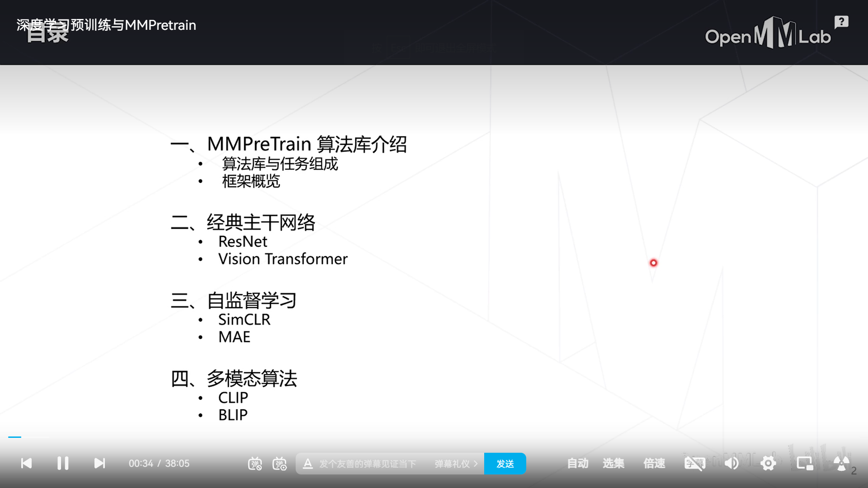Toggle danmaku visibility with the TV icon
Viewport: 868px width, 488px height.
(x=255, y=463)
